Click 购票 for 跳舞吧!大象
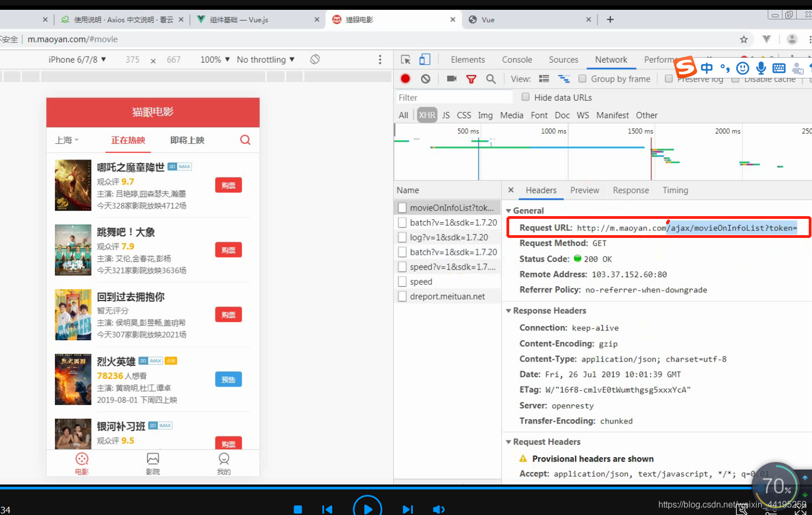This screenshot has width=812, height=515. 228,250
